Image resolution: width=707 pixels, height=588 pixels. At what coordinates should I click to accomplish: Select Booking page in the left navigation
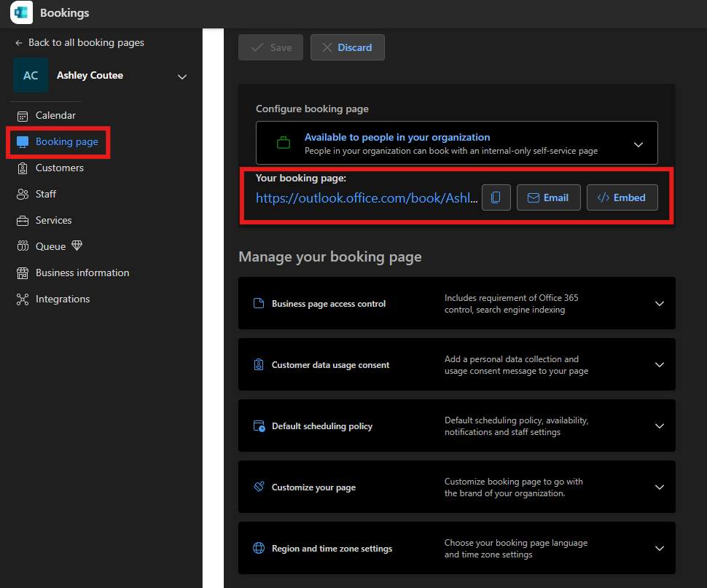click(x=67, y=141)
